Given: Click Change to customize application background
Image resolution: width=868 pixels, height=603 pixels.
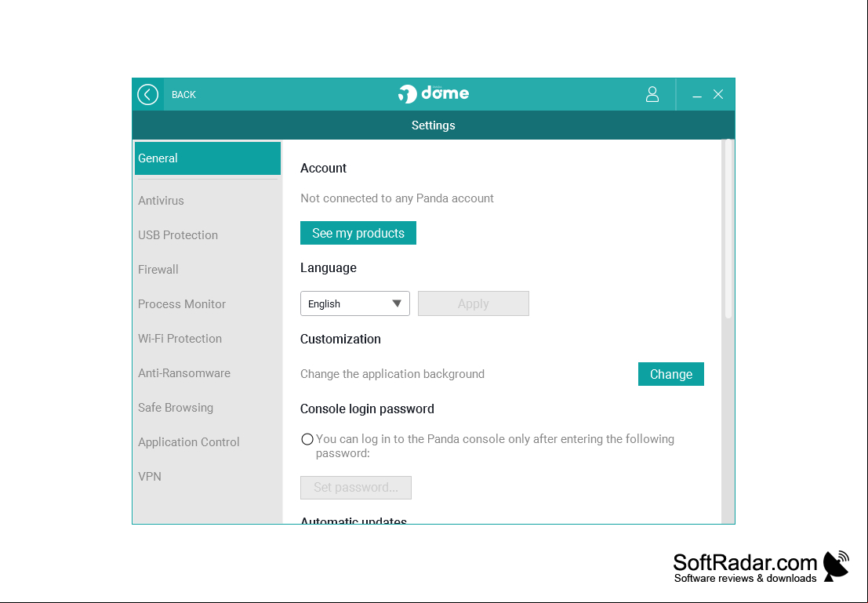Looking at the screenshot, I should [671, 374].
